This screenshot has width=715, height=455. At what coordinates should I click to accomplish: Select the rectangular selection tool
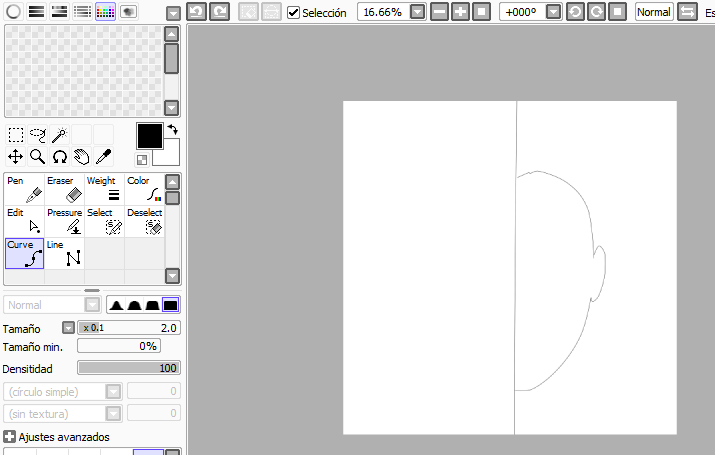(x=16, y=135)
